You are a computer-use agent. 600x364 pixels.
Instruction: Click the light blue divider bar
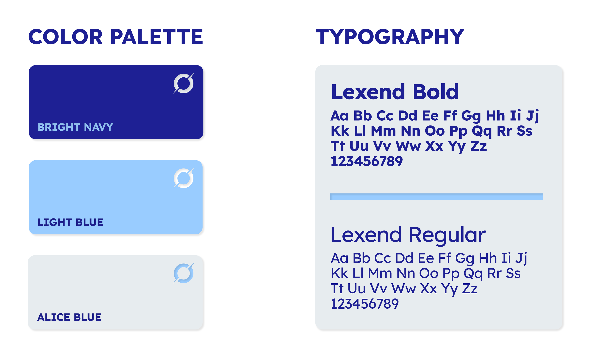436,197
